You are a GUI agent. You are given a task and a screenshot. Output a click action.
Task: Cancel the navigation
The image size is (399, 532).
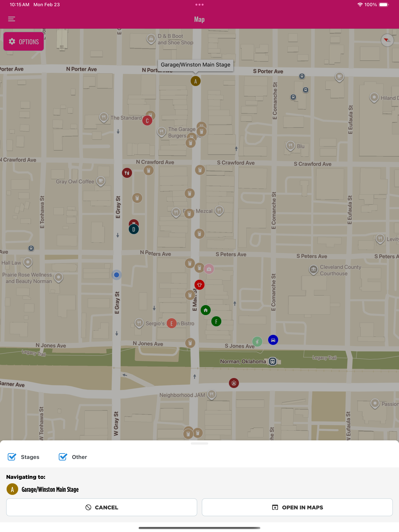click(x=101, y=507)
